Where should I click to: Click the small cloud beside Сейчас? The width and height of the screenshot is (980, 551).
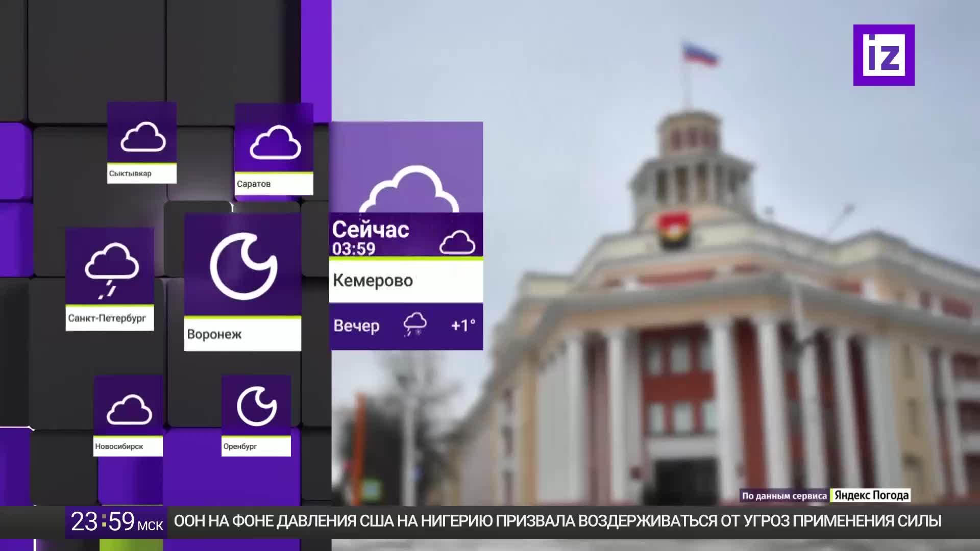(457, 242)
